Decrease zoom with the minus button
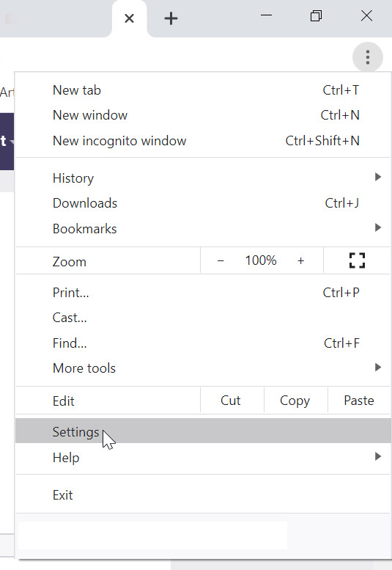The width and height of the screenshot is (392, 570). pyautogui.click(x=221, y=260)
